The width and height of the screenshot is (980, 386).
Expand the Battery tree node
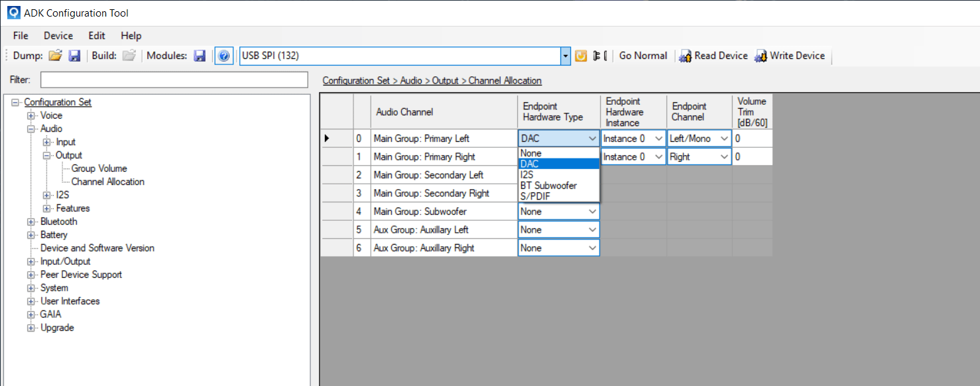click(x=31, y=235)
